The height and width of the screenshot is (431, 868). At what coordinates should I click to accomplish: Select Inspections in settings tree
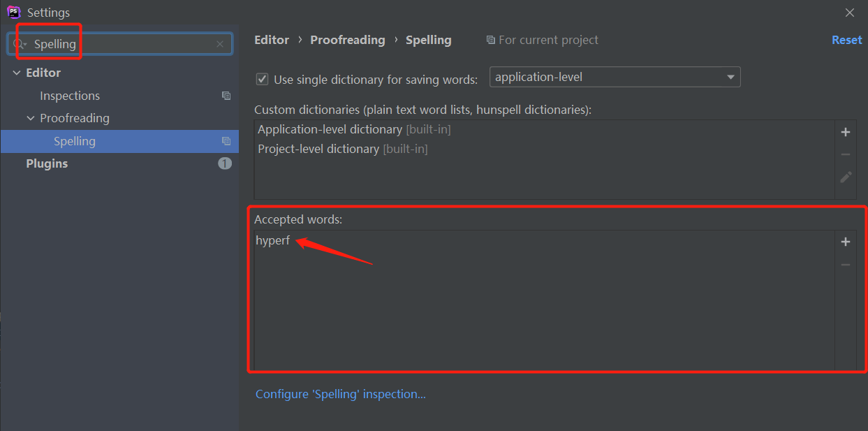(70, 96)
